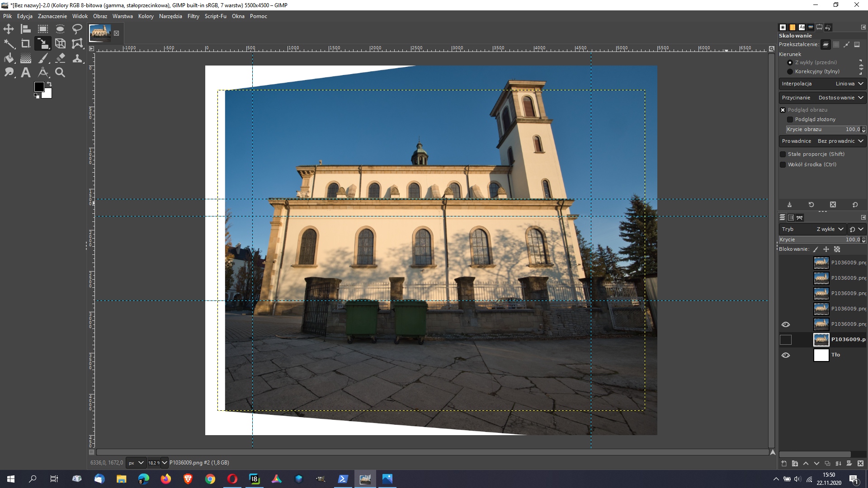The width and height of the screenshot is (868, 488).
Task: Click the Z wykły (przedni) radio button
Action: (x=790, y=62)
